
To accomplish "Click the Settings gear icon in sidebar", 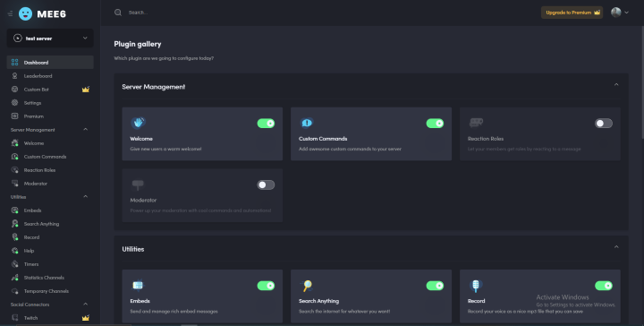I will point(15,103).
